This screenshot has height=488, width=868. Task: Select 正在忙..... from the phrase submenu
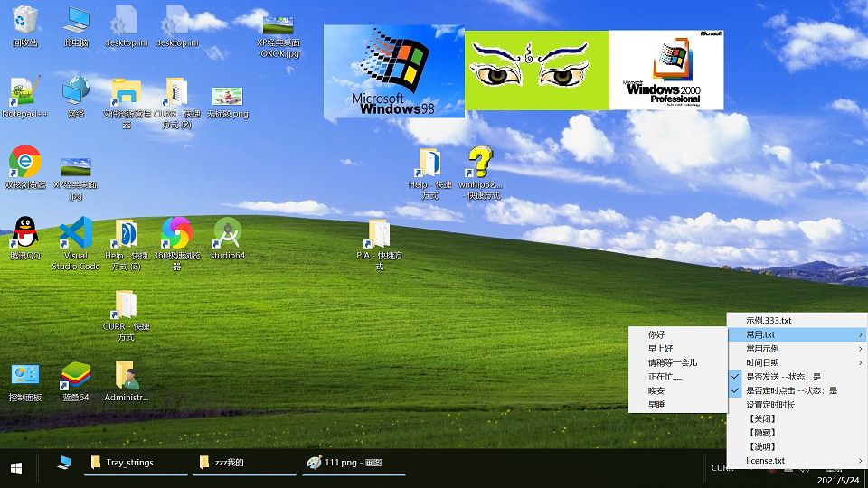(x=678, y=377)
